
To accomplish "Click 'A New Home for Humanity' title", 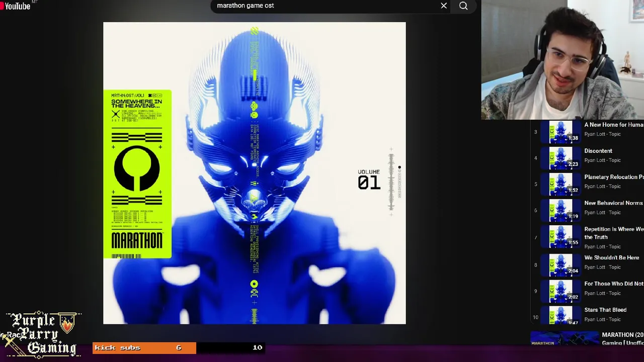I will 614,125.
